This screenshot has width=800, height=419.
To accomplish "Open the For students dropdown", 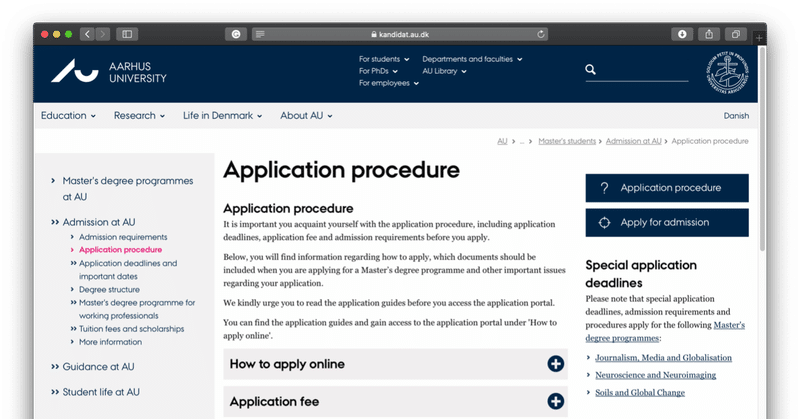I will [384, 59].
